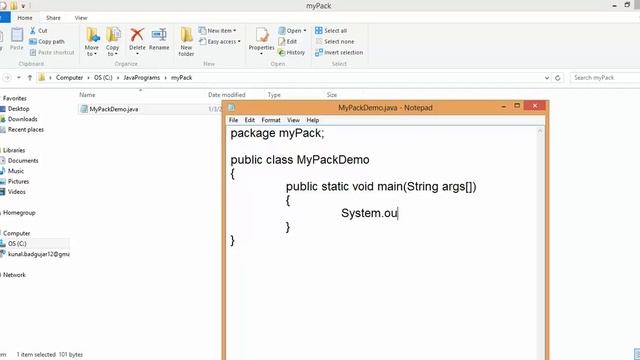Switch to the Explorer View ribbon tab
Image resolution: width=640 pixels, height=360 pixels.
81,18
